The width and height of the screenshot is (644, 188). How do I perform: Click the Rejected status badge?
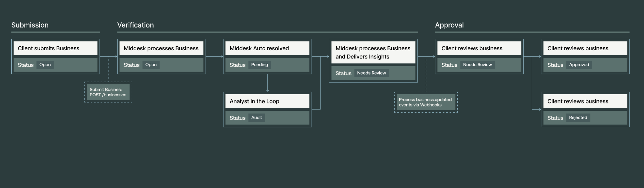[578, 118]
